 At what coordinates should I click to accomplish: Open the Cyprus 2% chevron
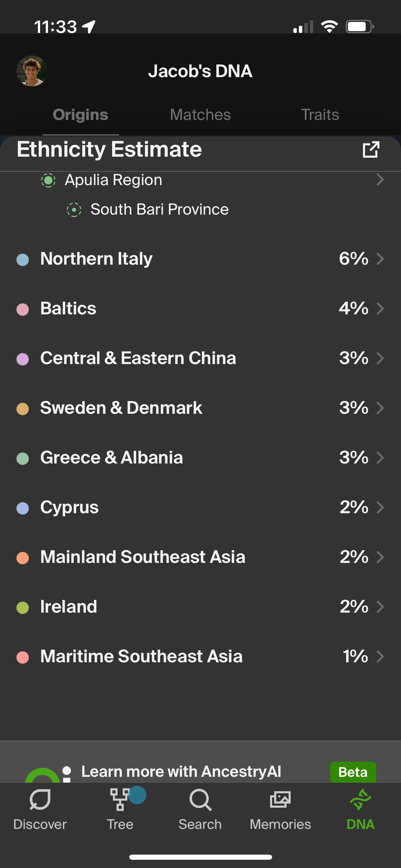(x=380, y=507)
